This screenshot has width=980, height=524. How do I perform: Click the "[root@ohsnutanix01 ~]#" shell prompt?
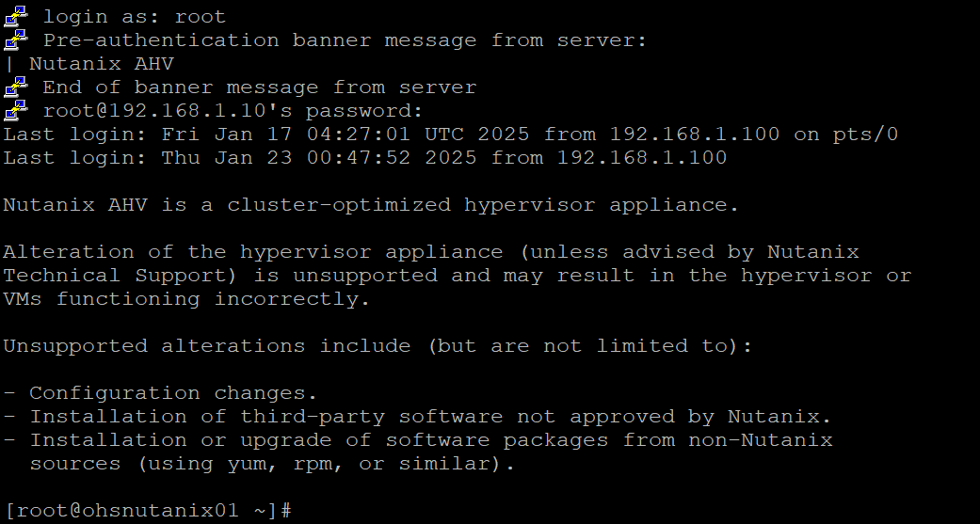click(x=148, y=511)
